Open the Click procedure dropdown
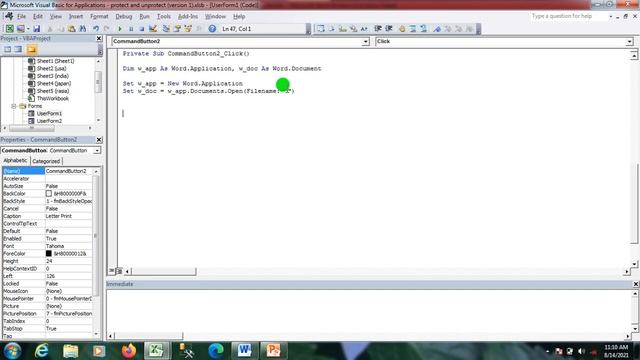Image resolution: width=640 pixels, height=360 pixels. click(629, 41)
